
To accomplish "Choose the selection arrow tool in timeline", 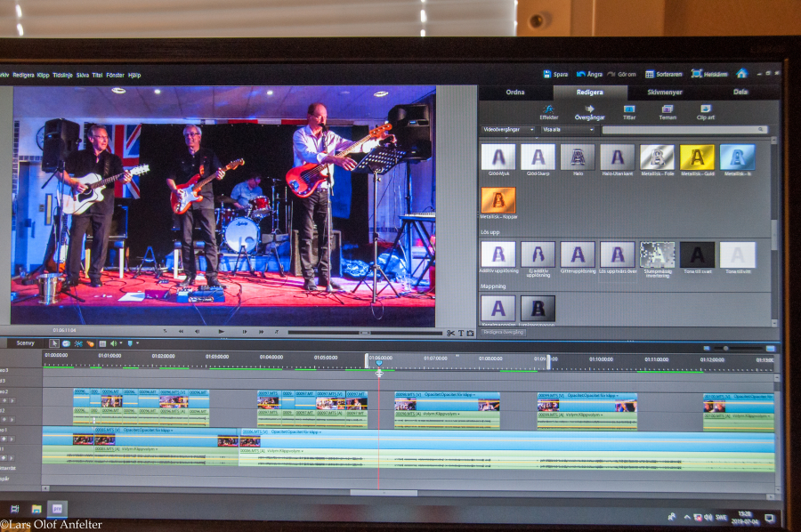I will point(53,343).
